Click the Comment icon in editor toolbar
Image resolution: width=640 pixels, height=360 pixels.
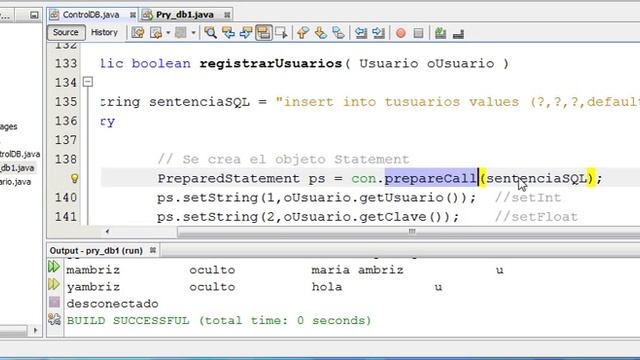(x=440, y=33)
